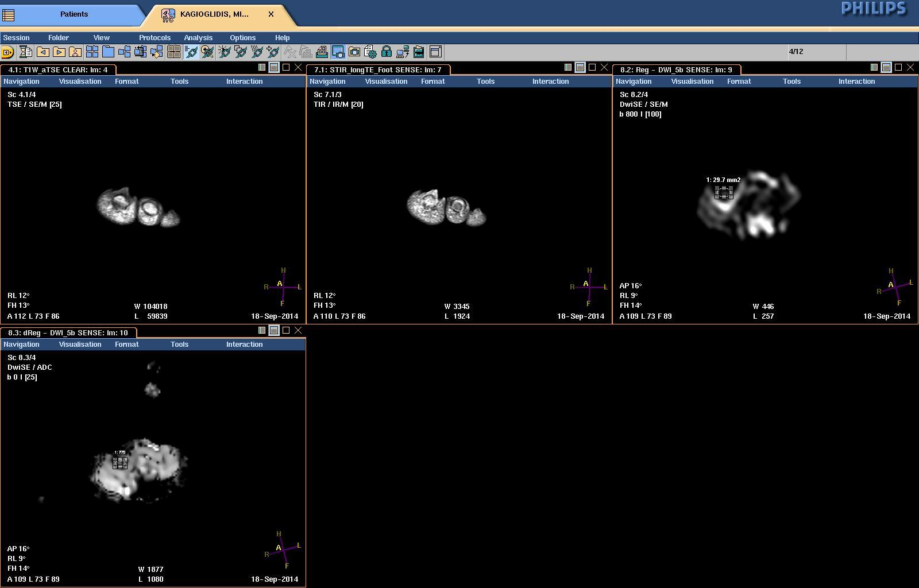
Task: Click the padlock icon in toolbar
Action: click(387, 52)
